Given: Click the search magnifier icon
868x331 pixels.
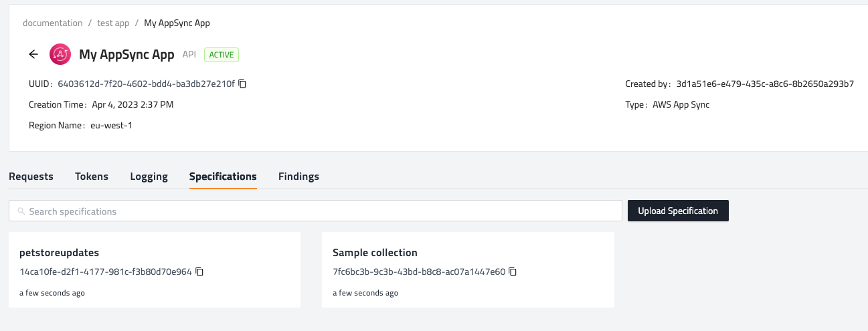Looking at the screenshot, I should click(x=21, y=211).
